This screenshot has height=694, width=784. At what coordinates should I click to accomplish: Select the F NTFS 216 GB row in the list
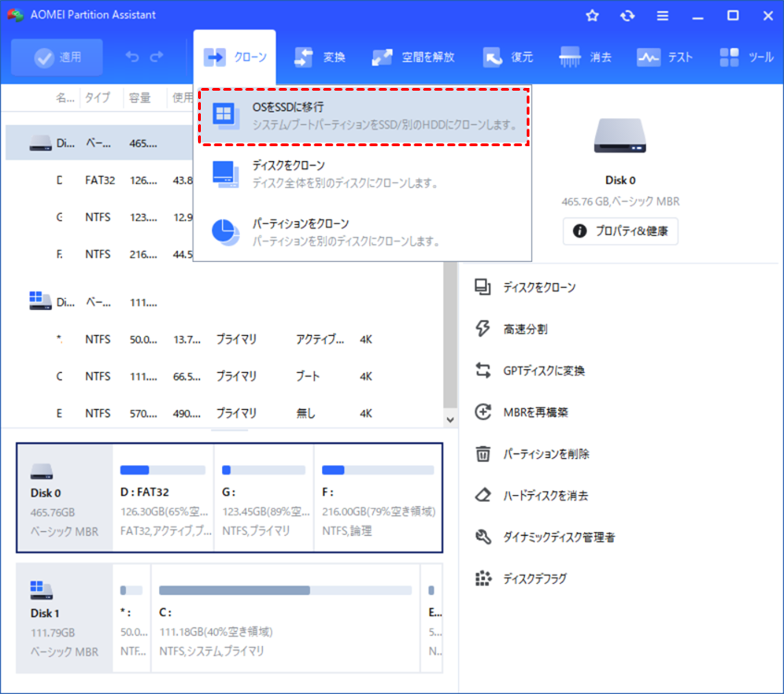click(x=99, y=254)
